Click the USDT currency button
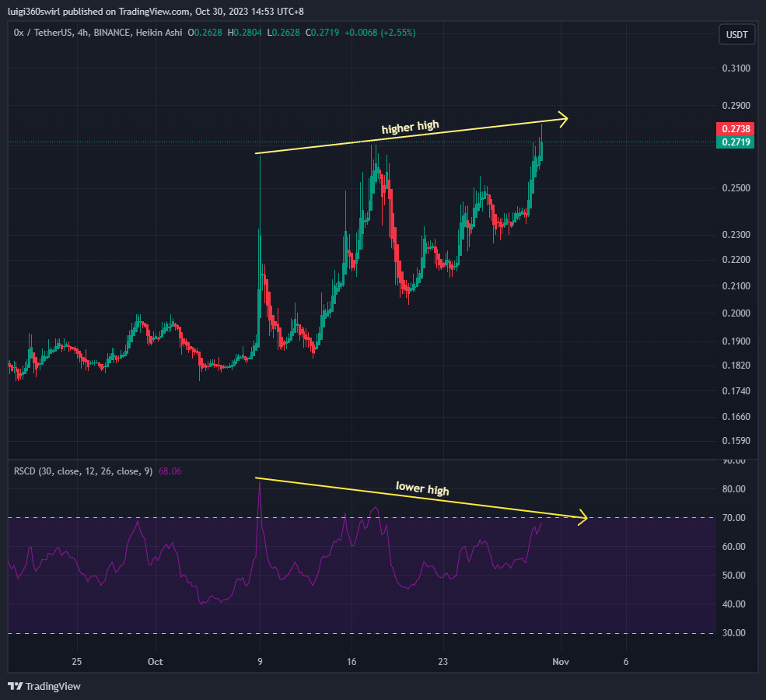This screenshot has width=766, height=700. (x=736, y=35)
